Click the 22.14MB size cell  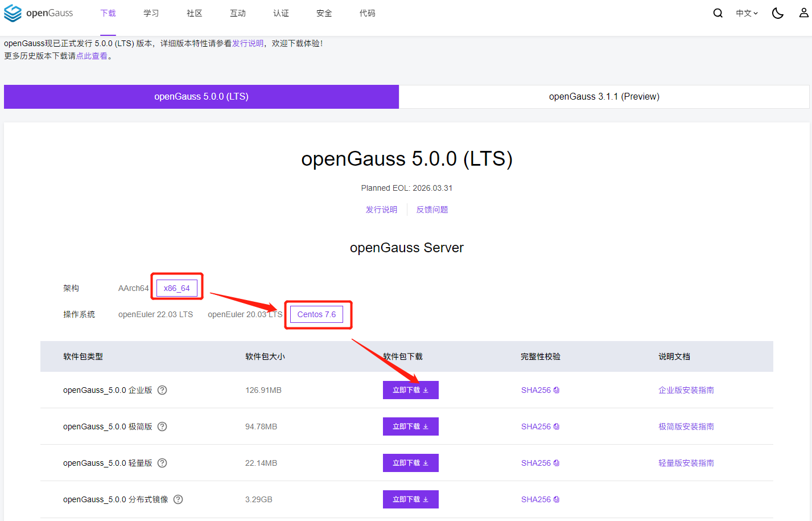(x=261, y=463)
